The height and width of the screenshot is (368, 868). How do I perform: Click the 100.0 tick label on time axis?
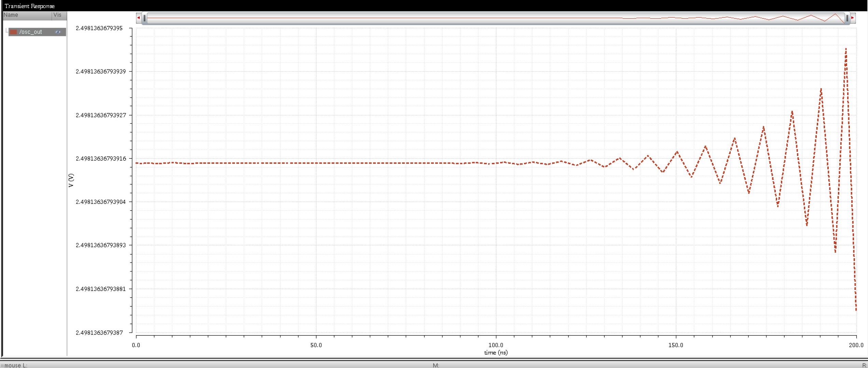point(496,345)
